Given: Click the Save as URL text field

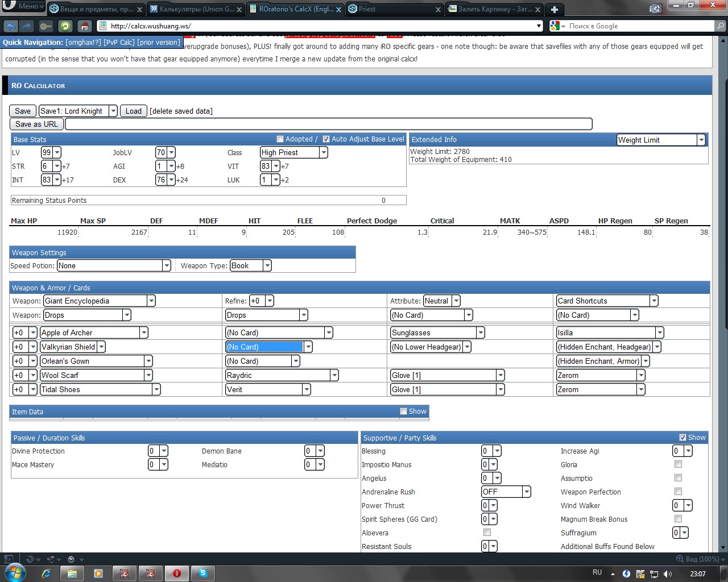Looking at the screenshot, I should (328, 124).
